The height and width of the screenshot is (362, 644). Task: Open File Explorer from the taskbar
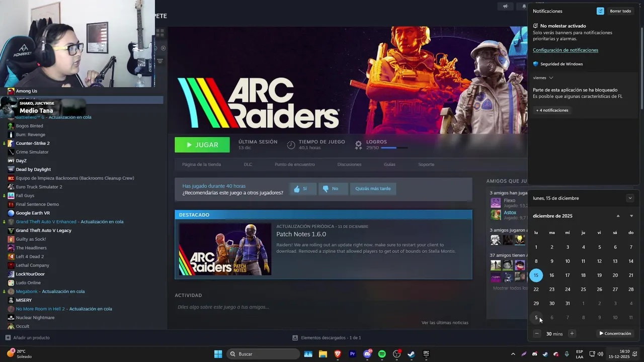coord(323,354)
